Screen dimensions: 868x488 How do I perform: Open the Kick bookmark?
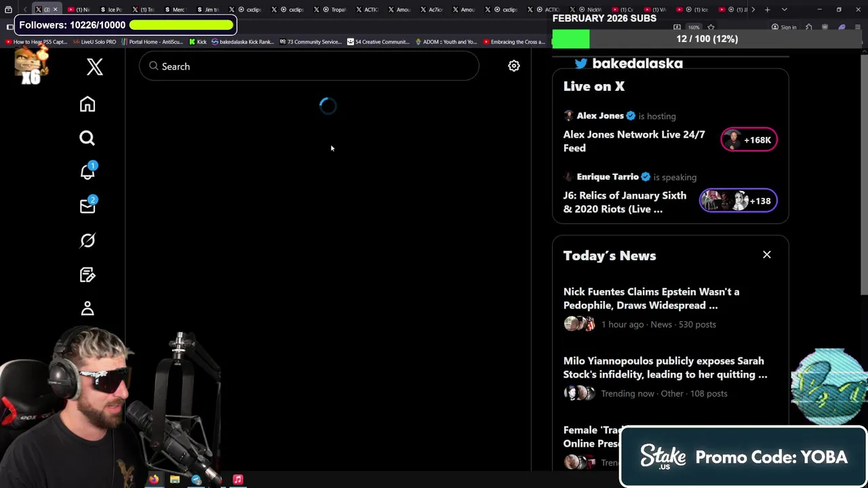pyautogui.click(x=197, y=42)
